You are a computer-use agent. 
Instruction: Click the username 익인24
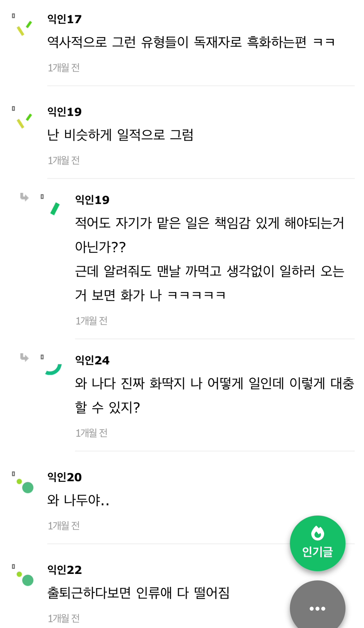pyautogui.click(x=92, y=360)
